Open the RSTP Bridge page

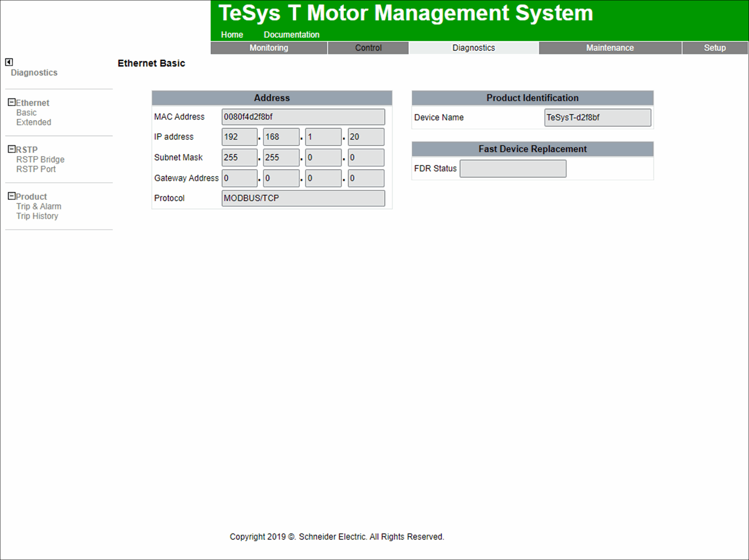click(40, 160)
